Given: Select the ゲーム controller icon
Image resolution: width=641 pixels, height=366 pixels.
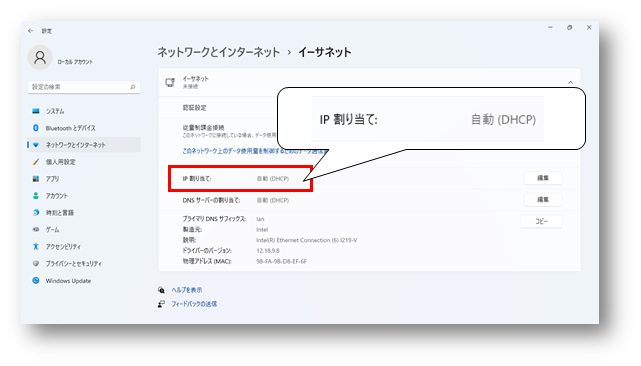Looking at the screenshot, I should point(36,230).
